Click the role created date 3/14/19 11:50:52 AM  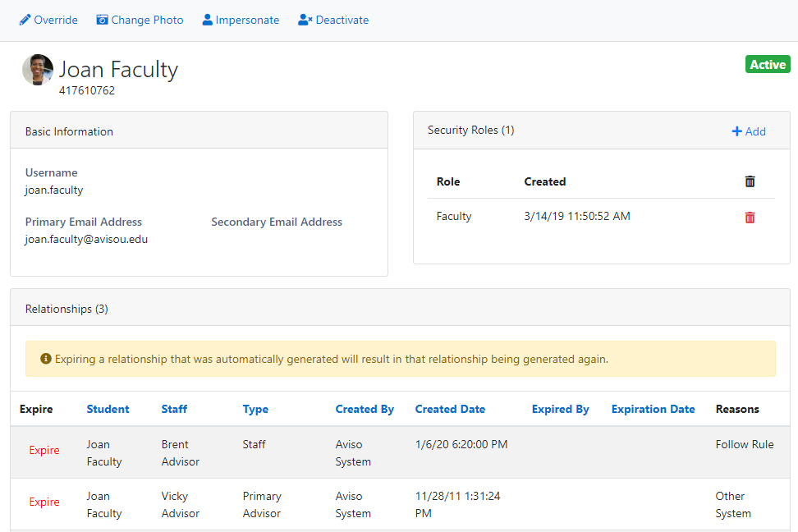pos(577,217)
